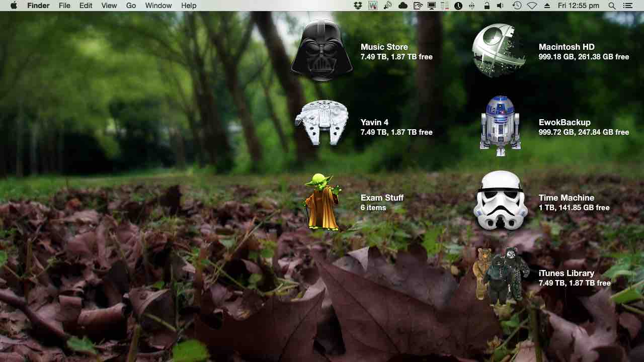Select the Music Store Darth Vader drive icon
644x362 pixels.
tap(322, 50)
